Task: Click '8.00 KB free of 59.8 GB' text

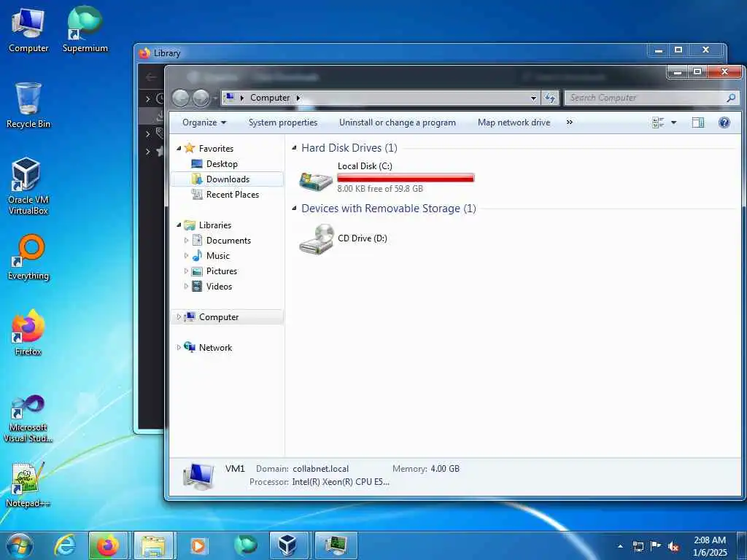Action: pyautogui.click(x=380, y=189)
